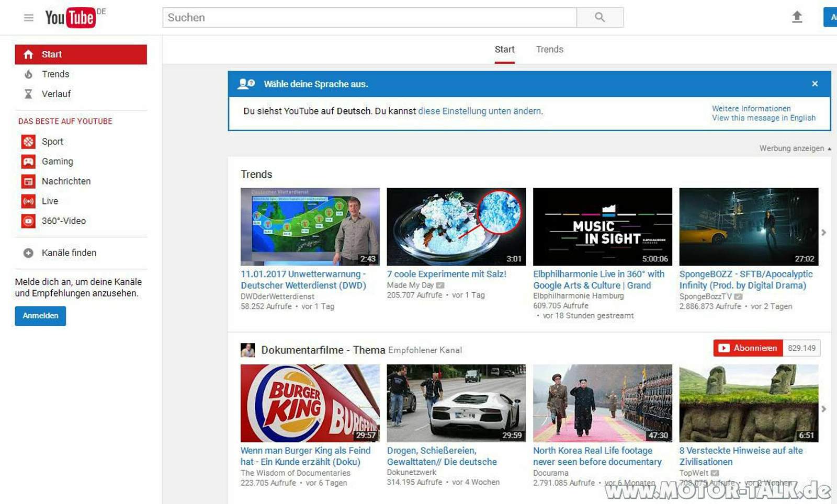Click the Nachrichten channel icon

28,181
